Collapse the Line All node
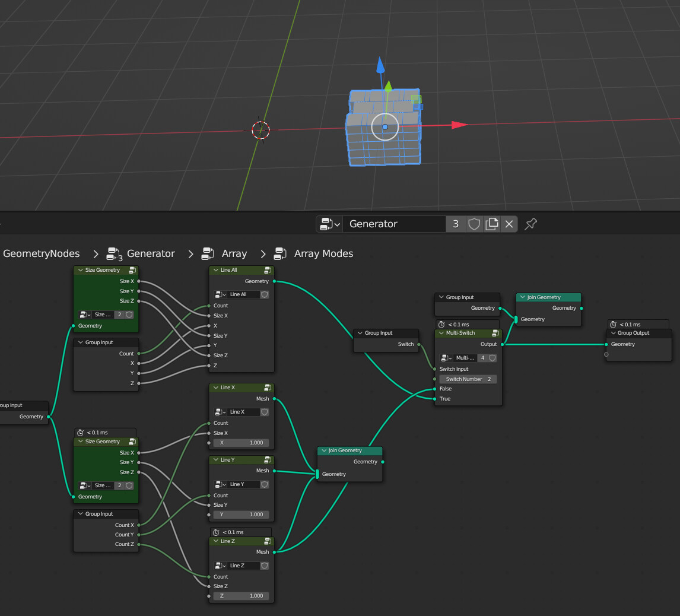The width and height of the screenshot is (680, 616). (215, 270)
